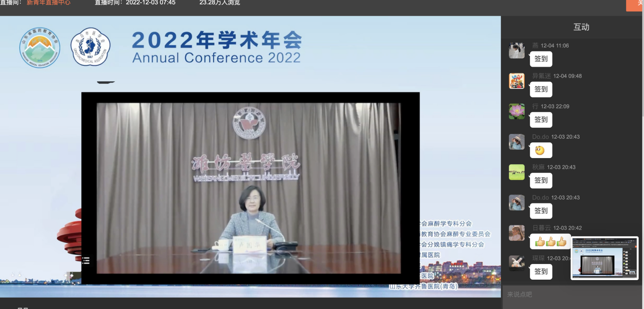Image resolution: width=644 pixels, height=309 pixels.
Task: Click the username 行
Action: (535, 106)
